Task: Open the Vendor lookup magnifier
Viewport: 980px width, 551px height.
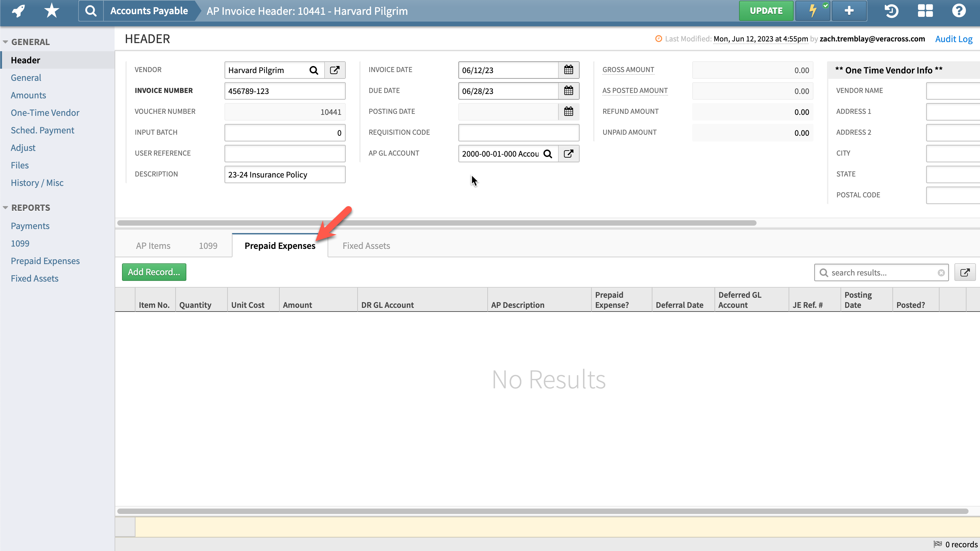Action: click(x=314, y=70)
